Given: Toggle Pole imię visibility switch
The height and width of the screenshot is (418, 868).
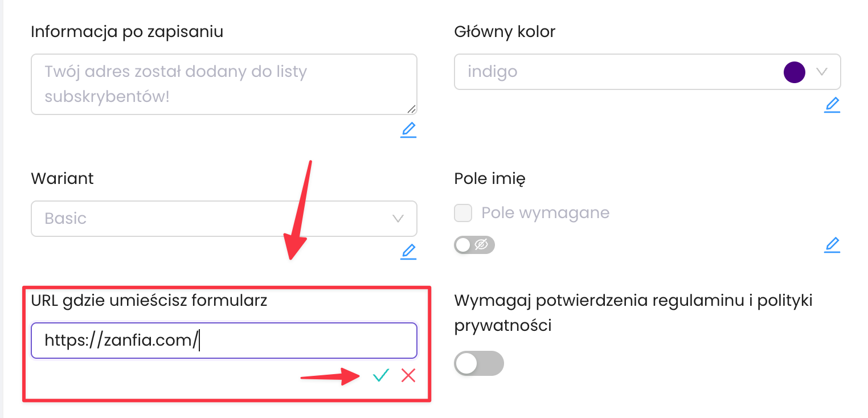Looking at the screenshot, I should pyautogui.click(x=474, y=245).
